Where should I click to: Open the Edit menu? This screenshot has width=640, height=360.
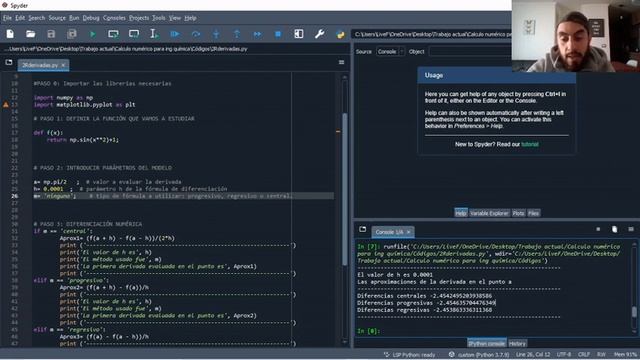[20, 18]
